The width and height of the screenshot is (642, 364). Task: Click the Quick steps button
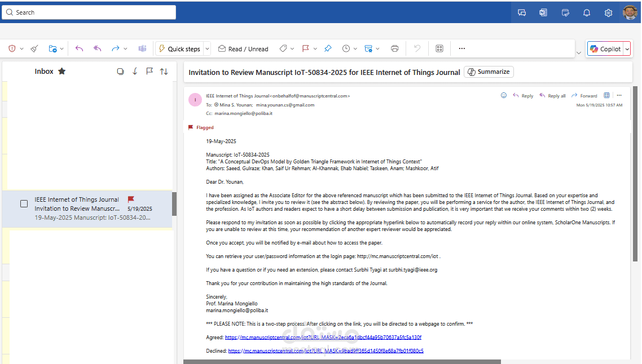(x=180, y=48)
